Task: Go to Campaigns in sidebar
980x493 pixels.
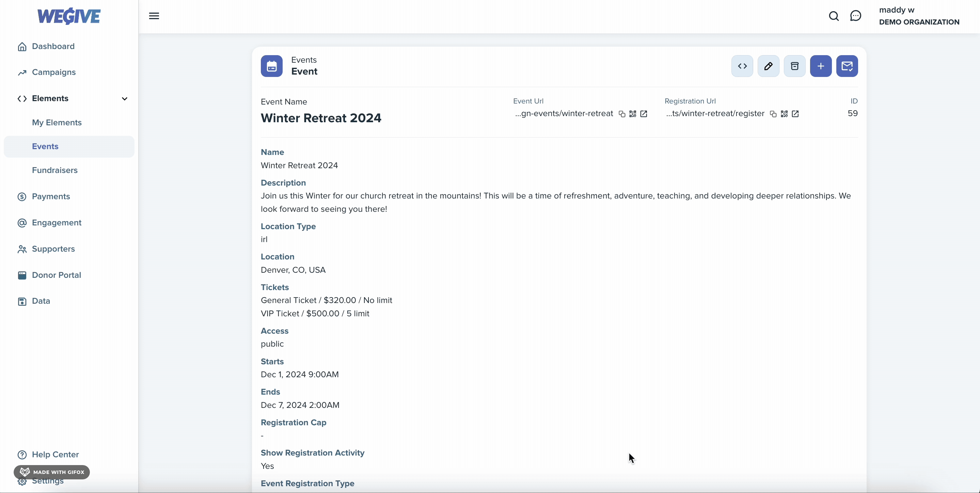Action: tap(54, 72)
